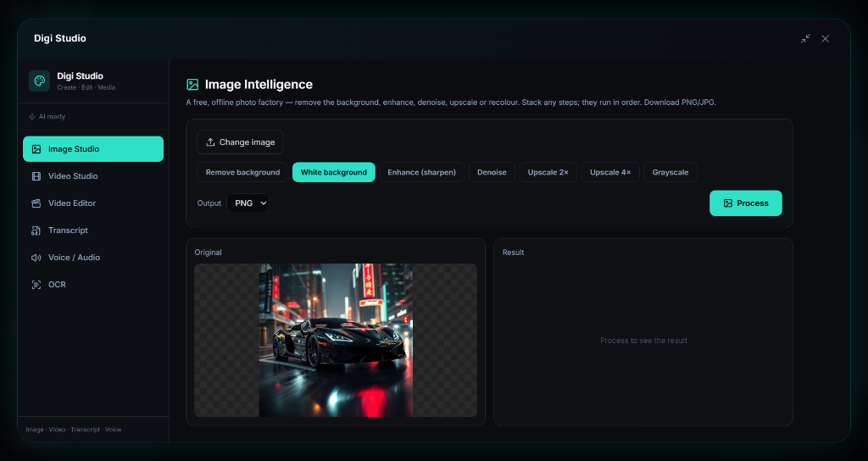Click the AI ready lightning icon
The height and width of the screenshot is (461, 868).
click(x=32, y=117)
